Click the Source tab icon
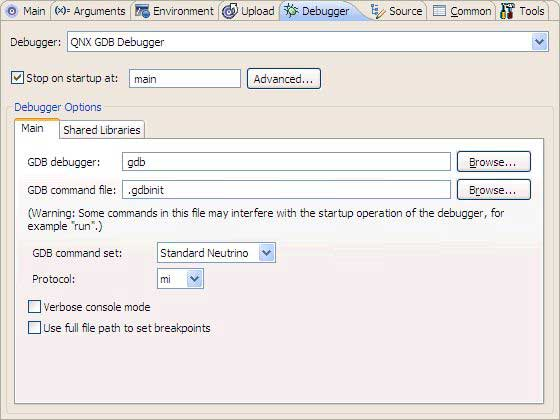The image size is (560, 420). (378, 11)
